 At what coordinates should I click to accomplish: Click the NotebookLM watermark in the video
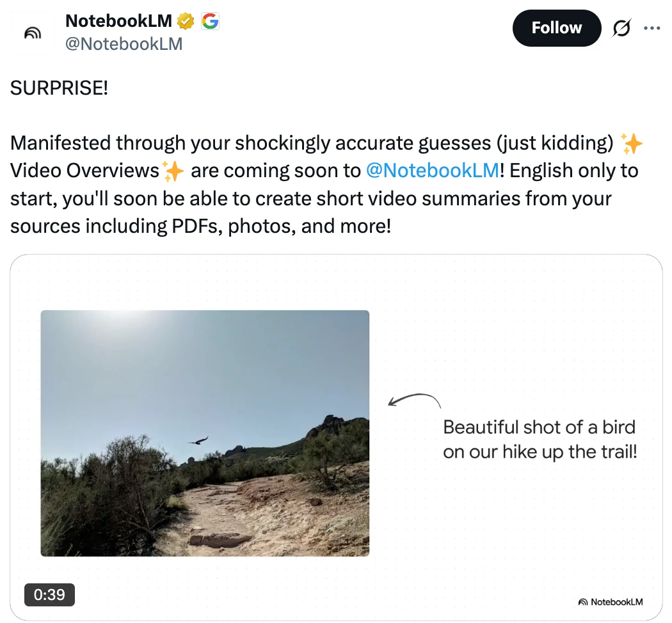(611, 602)
